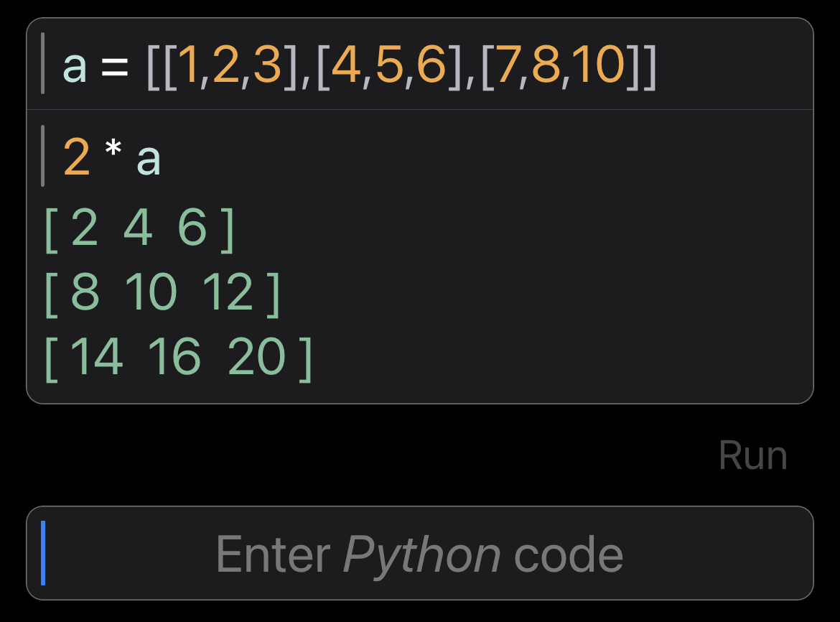Screen dimensions: 840x622
Task: Click the Run button
Action: 752,456
